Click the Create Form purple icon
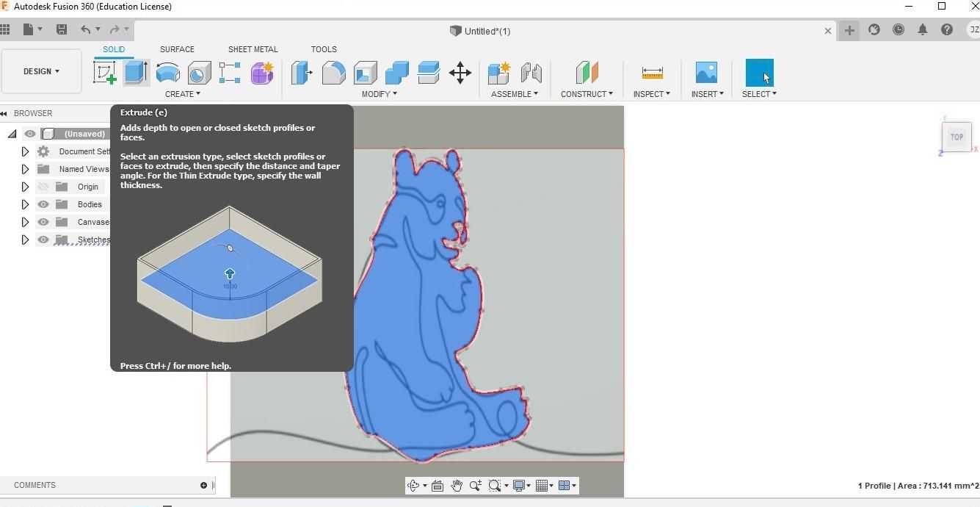Screen dimensions: 980x507 262,73
